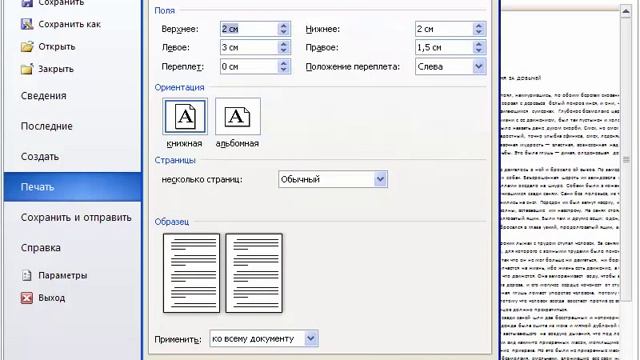
Task: Click the red Выход exit icon
Action: pos(27,298)
